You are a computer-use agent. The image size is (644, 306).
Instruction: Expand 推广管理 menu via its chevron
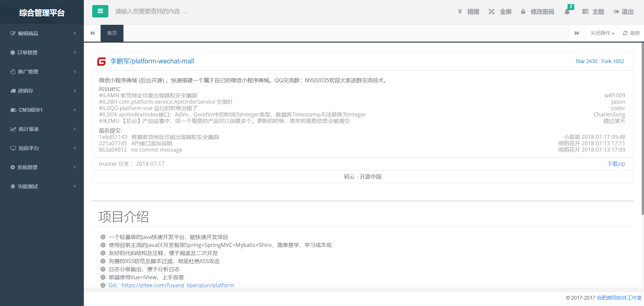pos(75,71)
